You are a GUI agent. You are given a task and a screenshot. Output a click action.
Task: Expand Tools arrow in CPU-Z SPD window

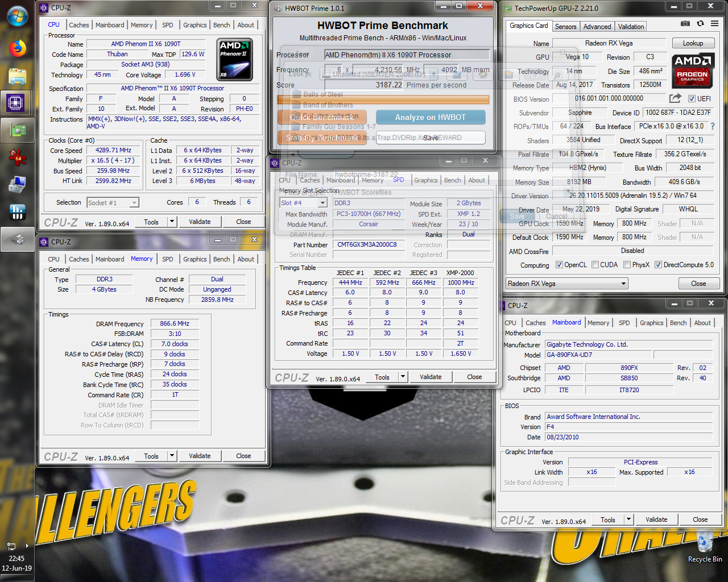tap(403, 377)
